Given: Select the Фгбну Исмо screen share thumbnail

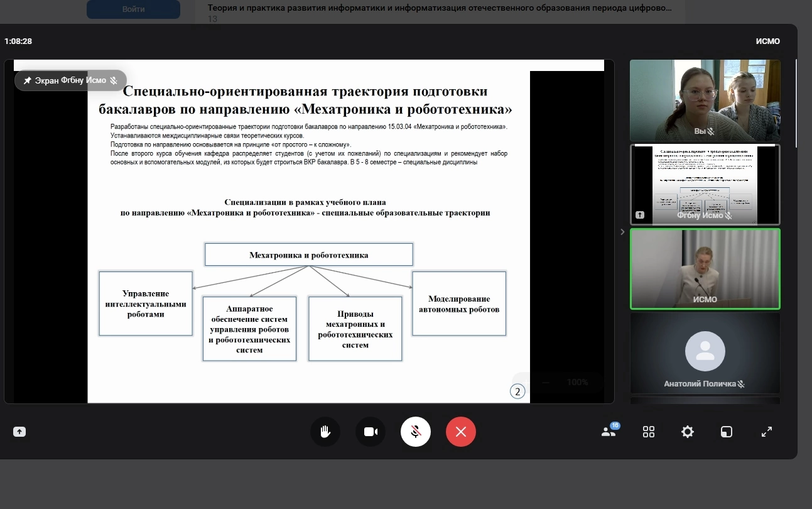Looking at the screenshot, I should [705, 185].
